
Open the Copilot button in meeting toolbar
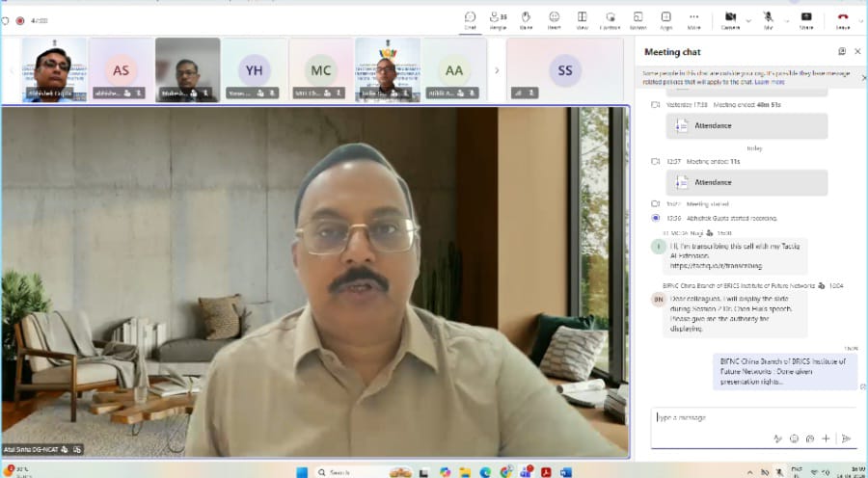610,20
